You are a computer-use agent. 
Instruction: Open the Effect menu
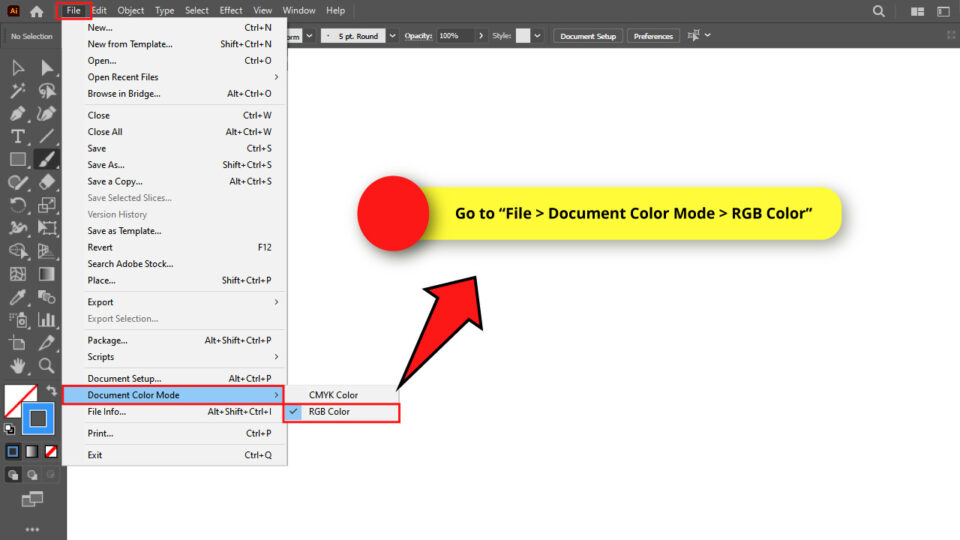tap(231, 10)
